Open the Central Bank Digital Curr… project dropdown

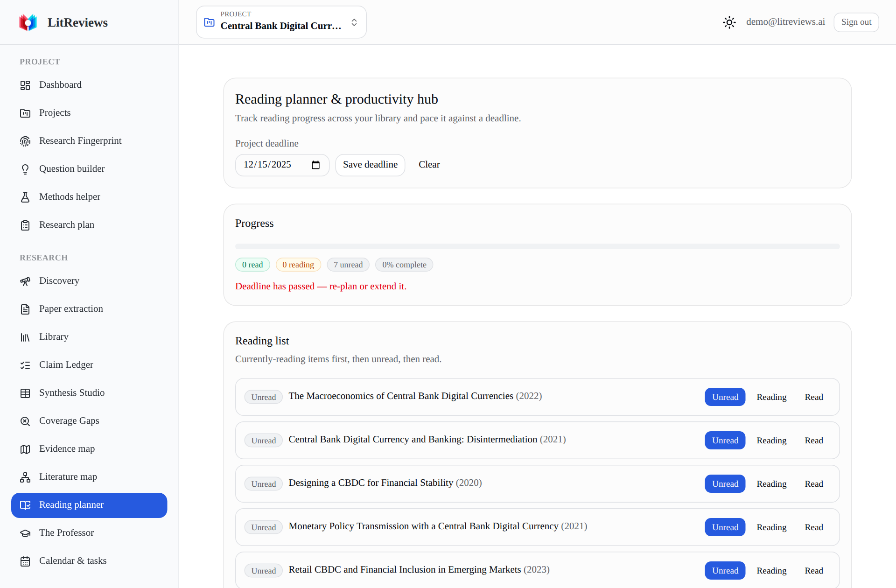(281, 22)
